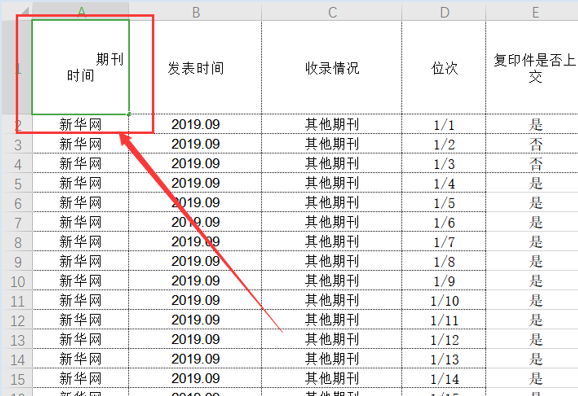Click the 复印件是否上交 header cell
Viewport: 578px width, 396px height.
[x=532, y=67]
